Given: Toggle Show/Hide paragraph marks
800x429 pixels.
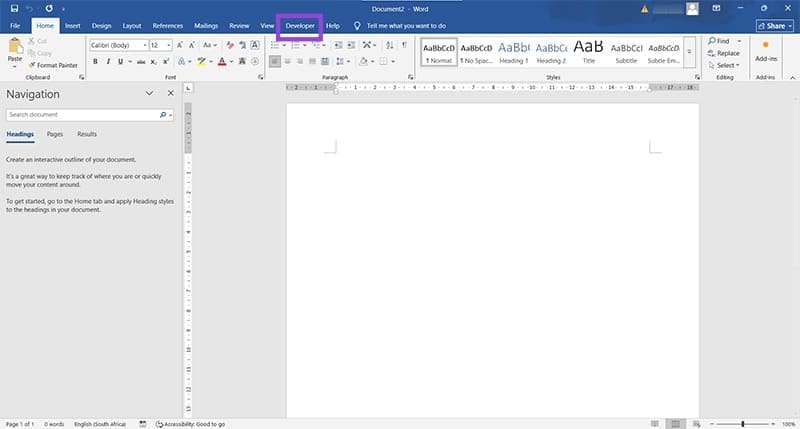Looking at the screenshot, I should pyautogui.click(x=404, y=45).
